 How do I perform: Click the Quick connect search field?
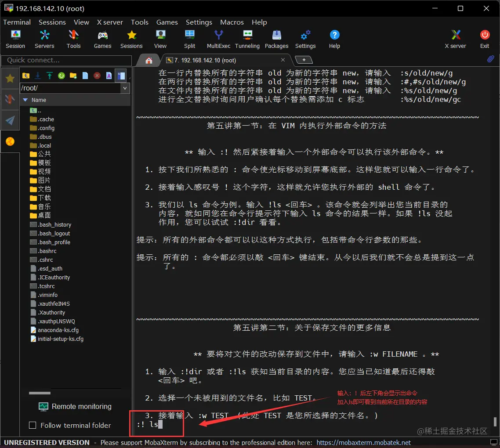[66, 60]
